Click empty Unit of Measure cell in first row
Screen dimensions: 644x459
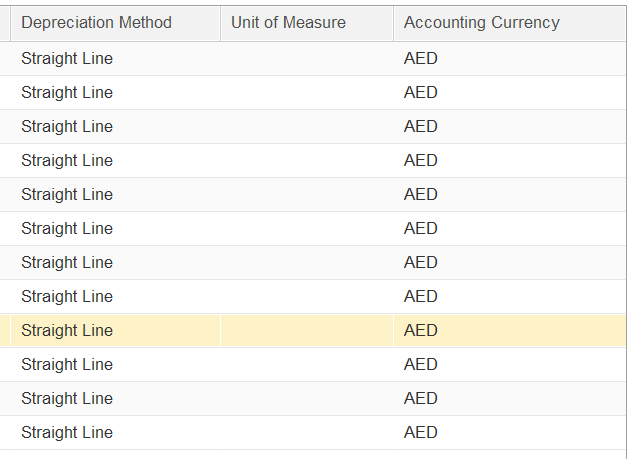tap(307, 58)
